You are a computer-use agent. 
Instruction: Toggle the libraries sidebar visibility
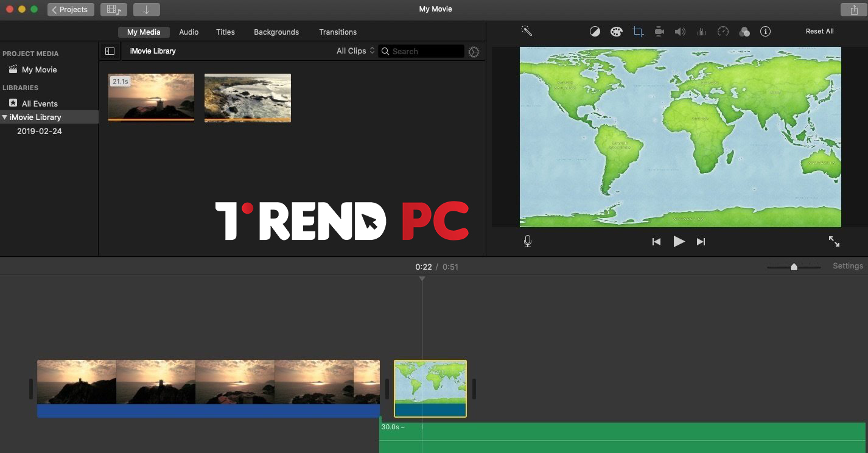[110, 52]
